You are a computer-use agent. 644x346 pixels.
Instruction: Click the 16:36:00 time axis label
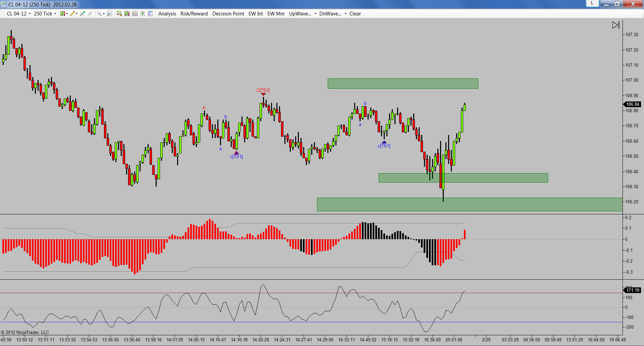tap(432, 340)
